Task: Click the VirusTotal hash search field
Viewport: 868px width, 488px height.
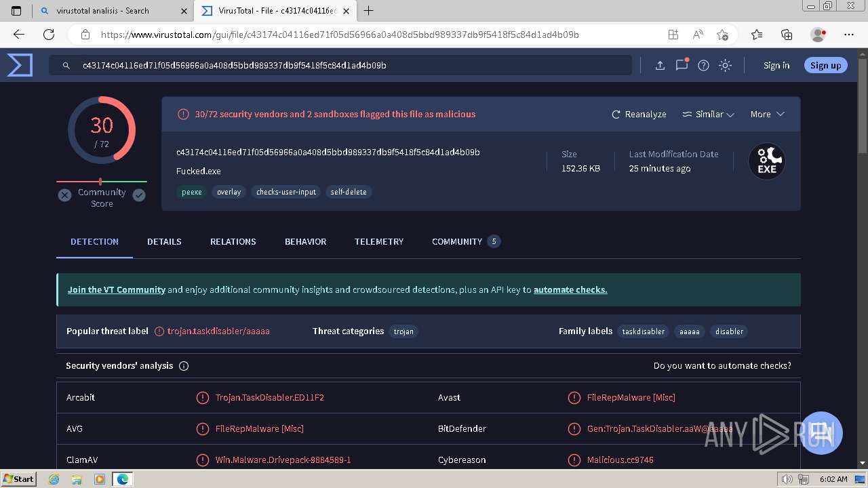Action: click(340, 66)
